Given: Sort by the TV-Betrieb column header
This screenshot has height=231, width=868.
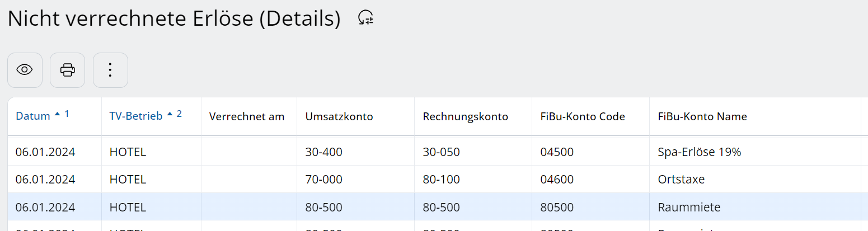Looking at the screenshot, I should coord(136,116).
